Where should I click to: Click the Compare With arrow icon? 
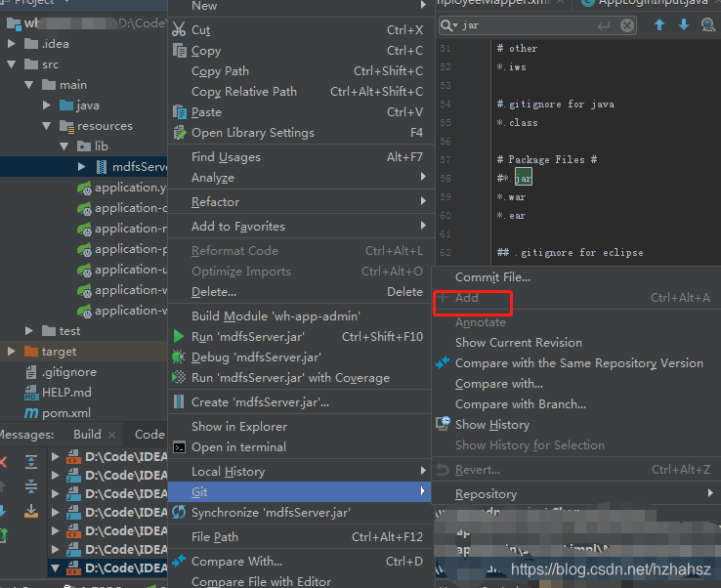point(179,561)
